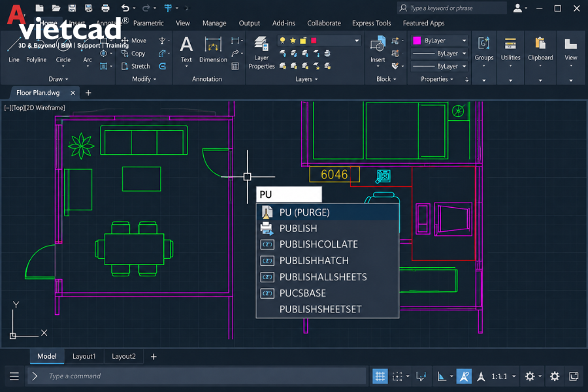This screenshot has width=588, height=392.
Task: Toggle the drawing grid display
Action: (x=380, y=376)
